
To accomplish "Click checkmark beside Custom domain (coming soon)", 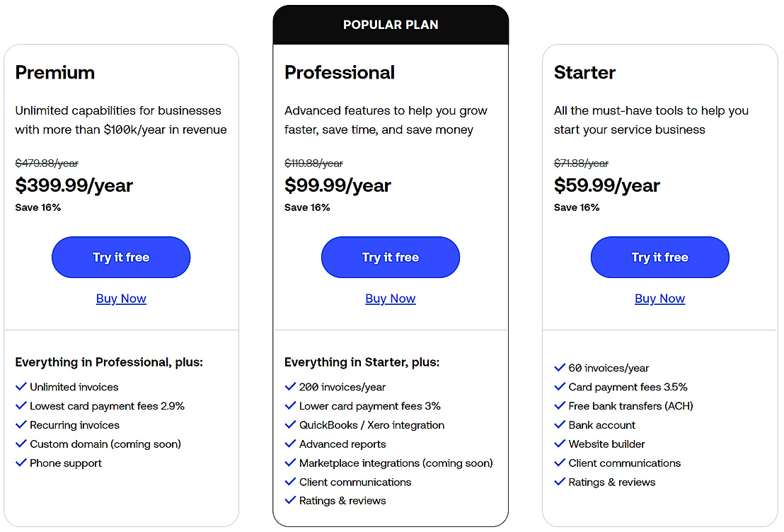I will coord(21,444).
